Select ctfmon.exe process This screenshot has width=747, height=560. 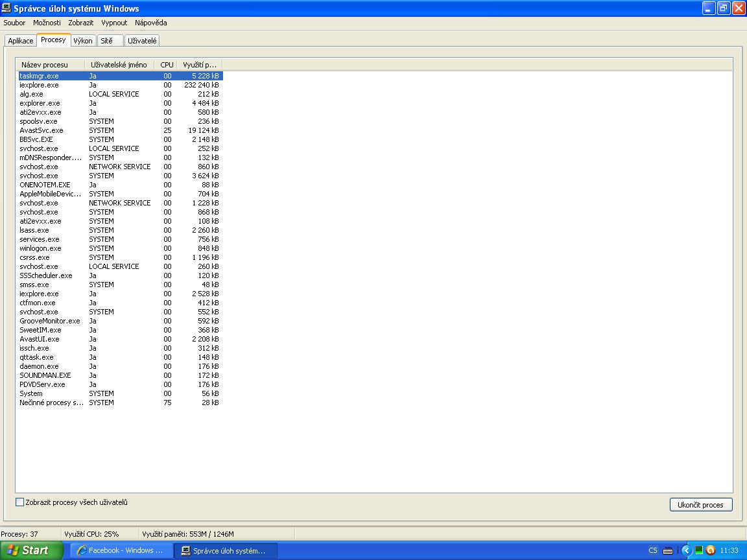point(121,303)
